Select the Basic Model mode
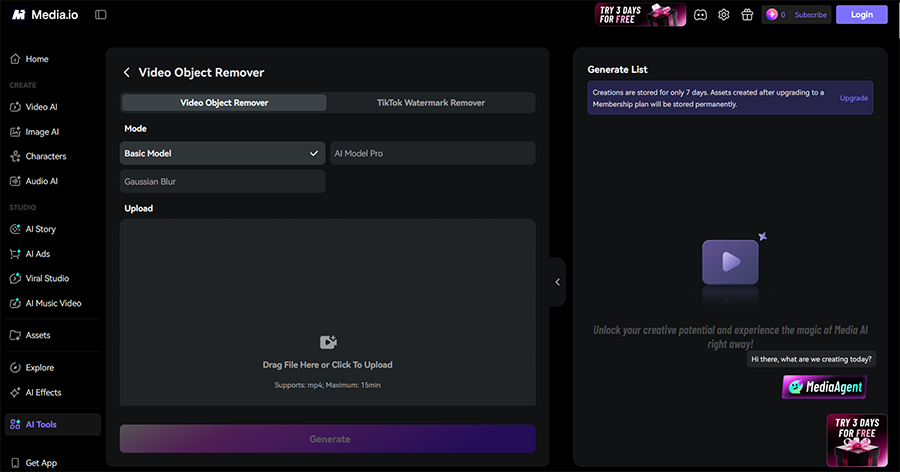The image size is (900, 472). pyautogui.click(x=223, y=153)
